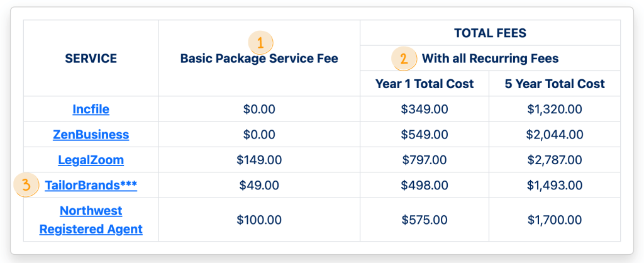
Task: Click the Basic Package Service Fee header
Action: pos(259,59)
